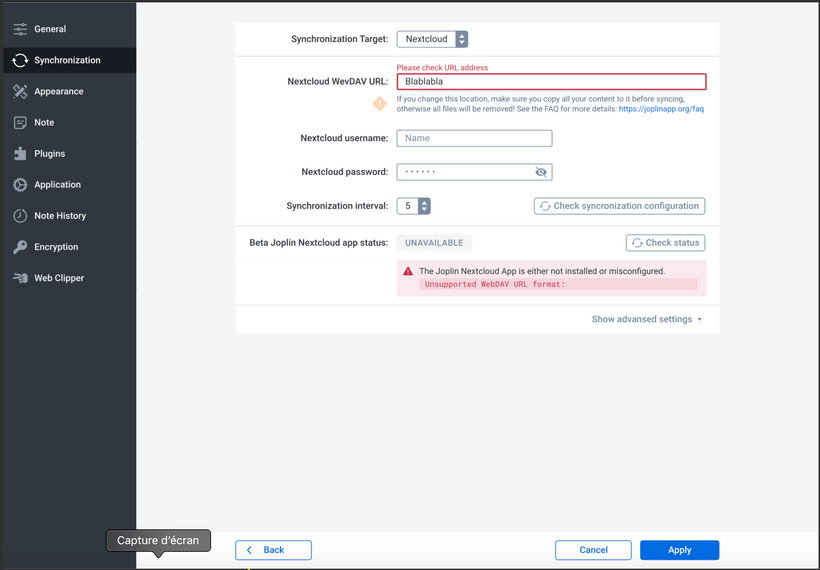Click the UNAVAILABLE status badge
The height and width of the screenshot is (570, 820).
(x=434, y=243)
